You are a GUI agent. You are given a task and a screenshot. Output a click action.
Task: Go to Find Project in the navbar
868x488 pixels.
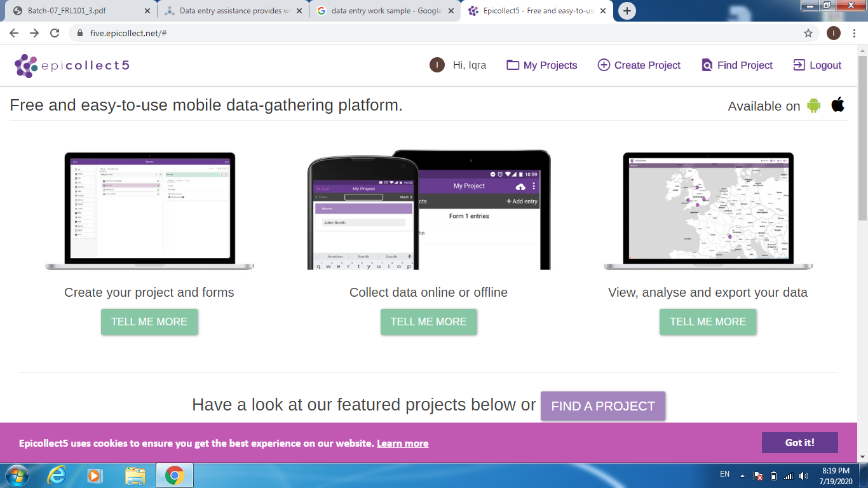pos(737,65)
